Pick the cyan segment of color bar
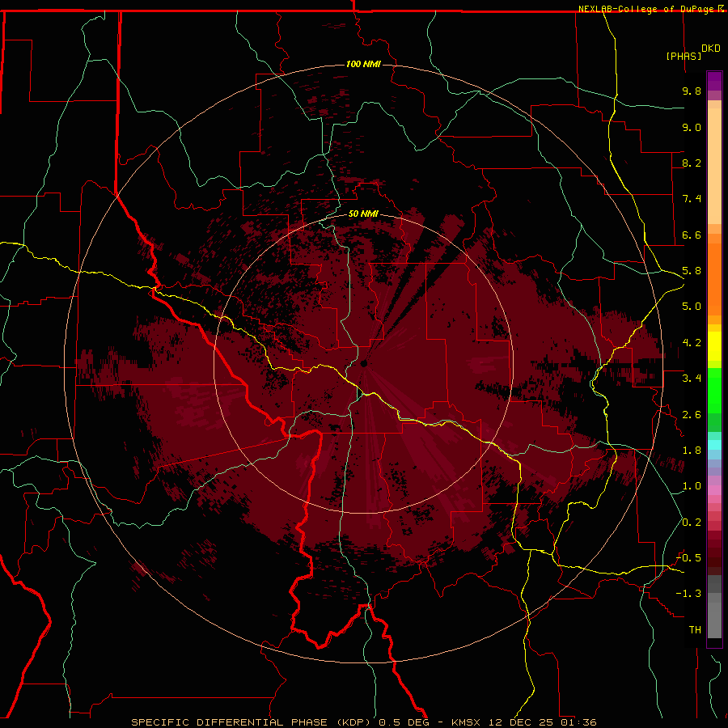 (714, 445)
